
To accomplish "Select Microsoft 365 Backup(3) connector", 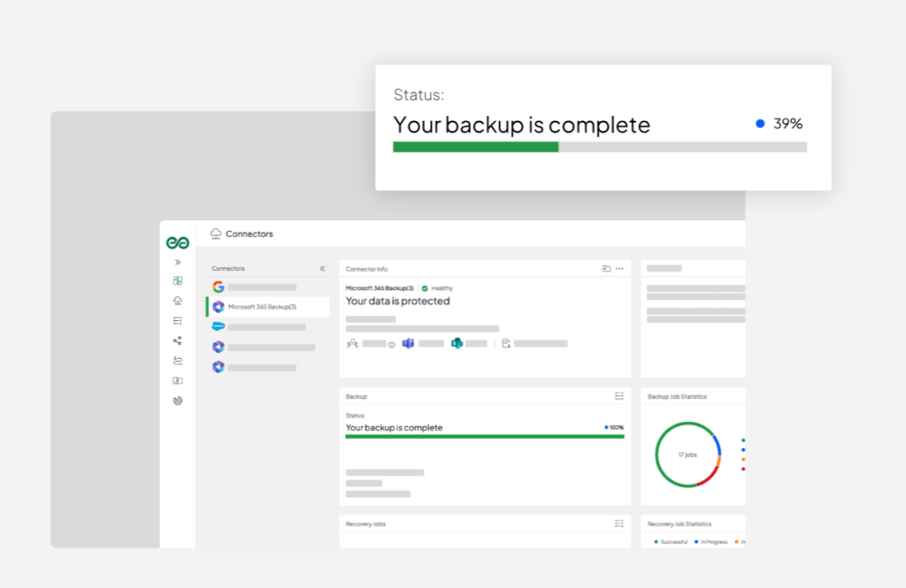I will coord(267,307).
